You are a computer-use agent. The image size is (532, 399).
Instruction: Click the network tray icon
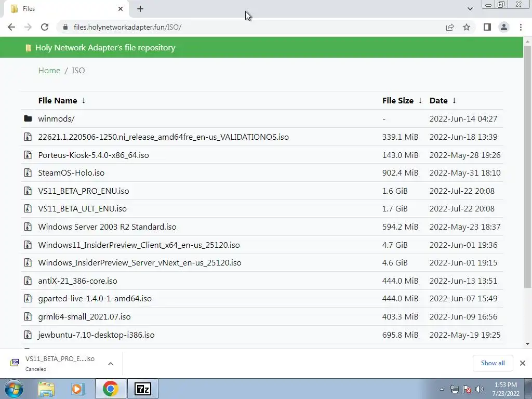454,389
